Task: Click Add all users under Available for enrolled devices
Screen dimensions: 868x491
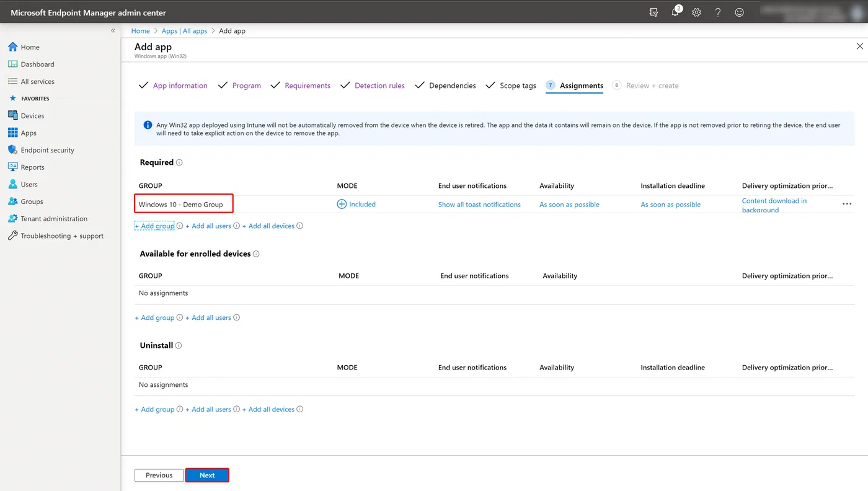Action: (208, 318)
